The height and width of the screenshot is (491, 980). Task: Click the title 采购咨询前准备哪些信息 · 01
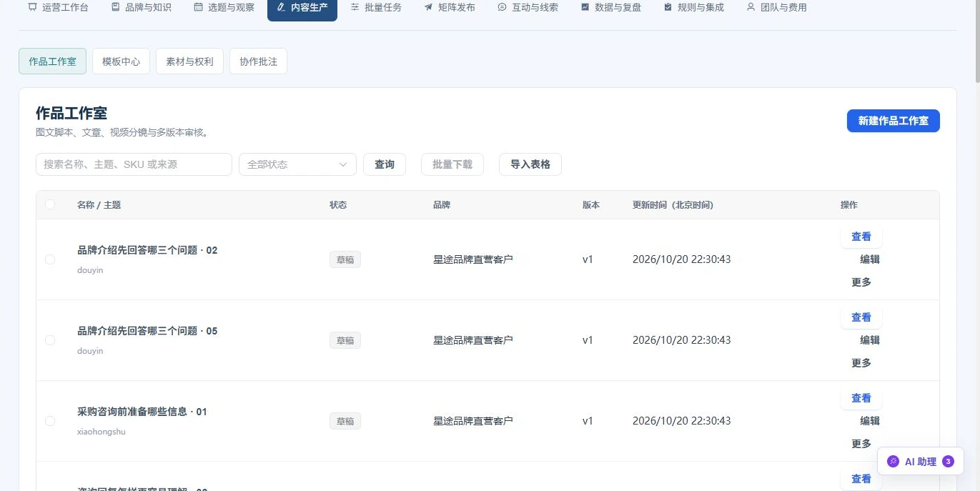click(x=142, y=412)
